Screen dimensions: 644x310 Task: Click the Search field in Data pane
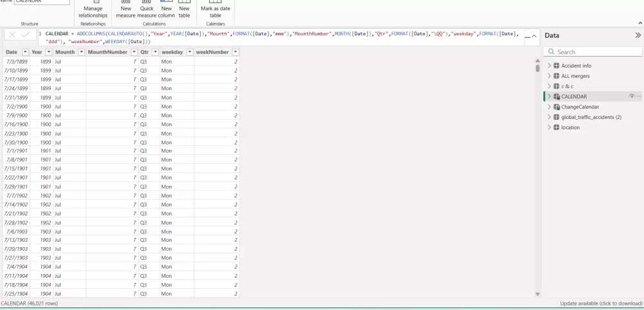pos(592,51)
